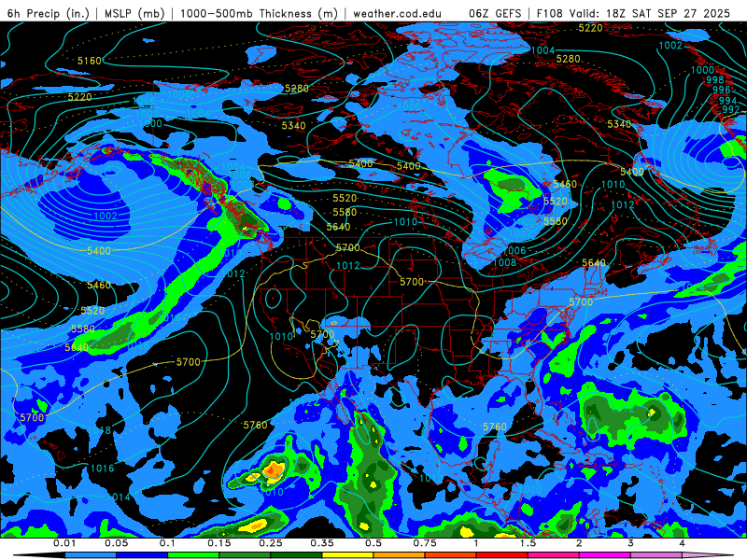
Task: Click the orange 0.5–0.75 legend swatch
Action: (x=400, y=555)
